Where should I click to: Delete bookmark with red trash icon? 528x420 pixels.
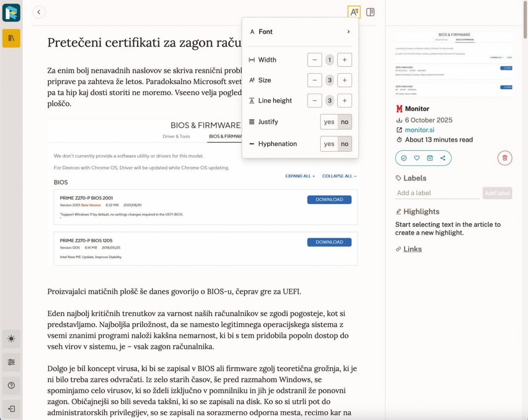click(505, 158)
